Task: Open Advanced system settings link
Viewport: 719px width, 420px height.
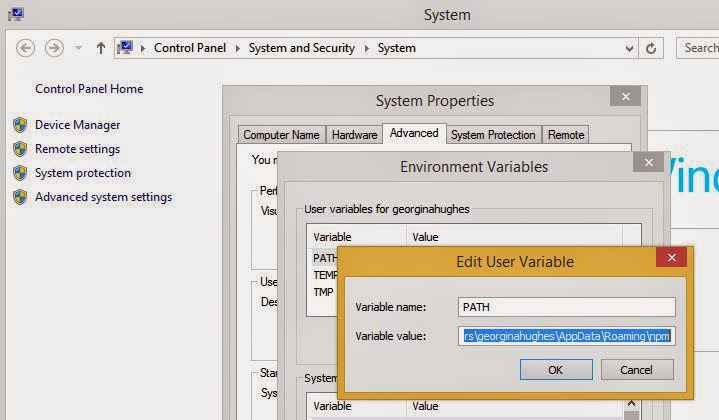Action: pyautogui.click(x=103, y=197)
